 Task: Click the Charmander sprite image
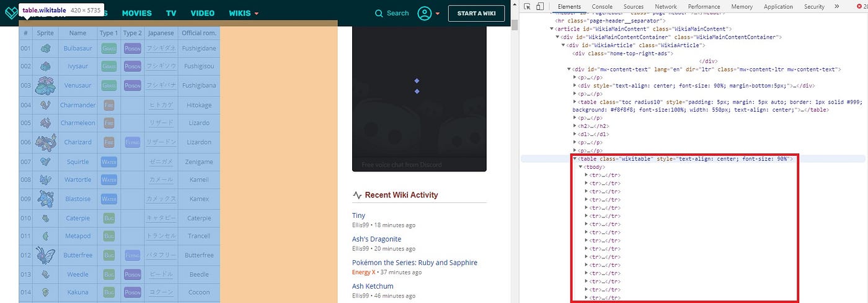click(45, 105)
